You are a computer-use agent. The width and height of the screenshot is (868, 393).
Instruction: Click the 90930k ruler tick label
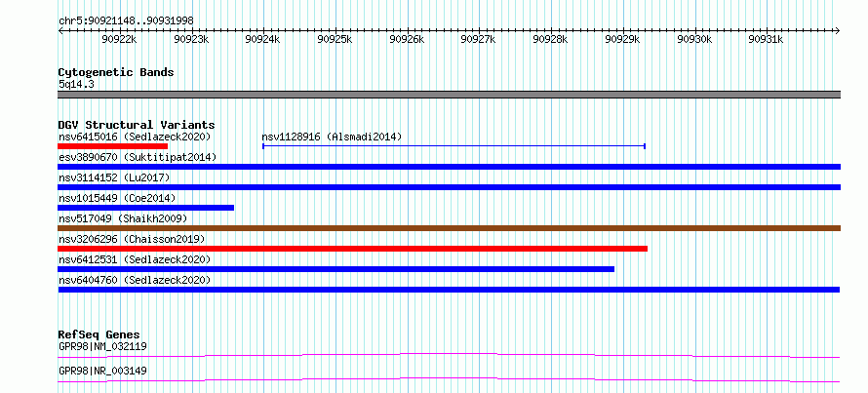[694, 39]
